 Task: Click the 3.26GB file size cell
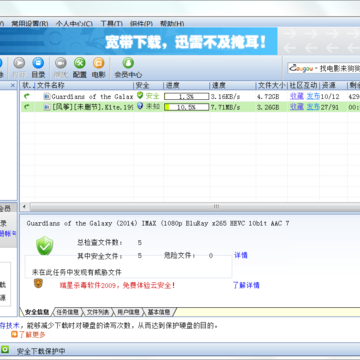[268, 107]
